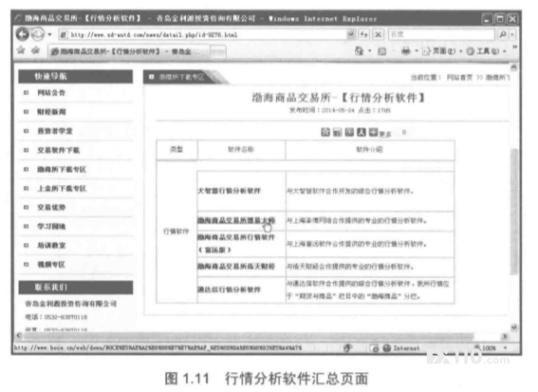Open the Print dropdown arrow

tap(417, 51)
